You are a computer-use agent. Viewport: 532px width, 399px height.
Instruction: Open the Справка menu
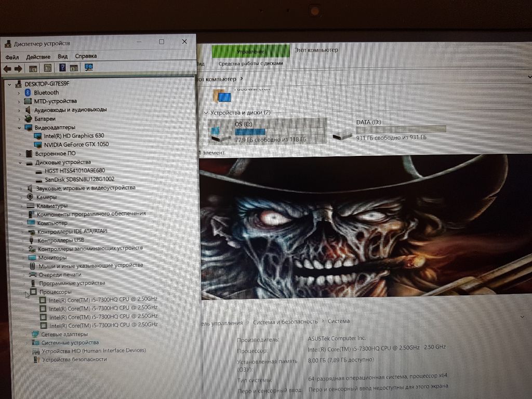pos(86,56)
